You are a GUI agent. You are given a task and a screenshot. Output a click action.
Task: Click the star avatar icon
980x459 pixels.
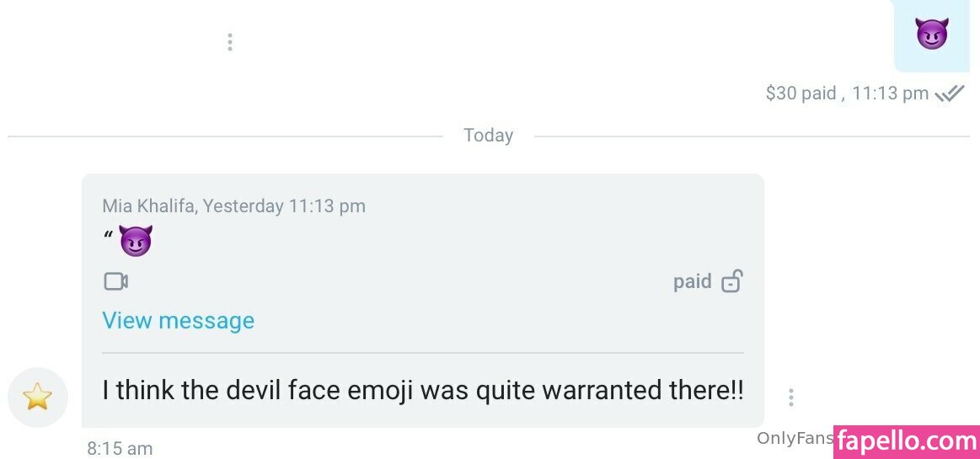point(37,397)
